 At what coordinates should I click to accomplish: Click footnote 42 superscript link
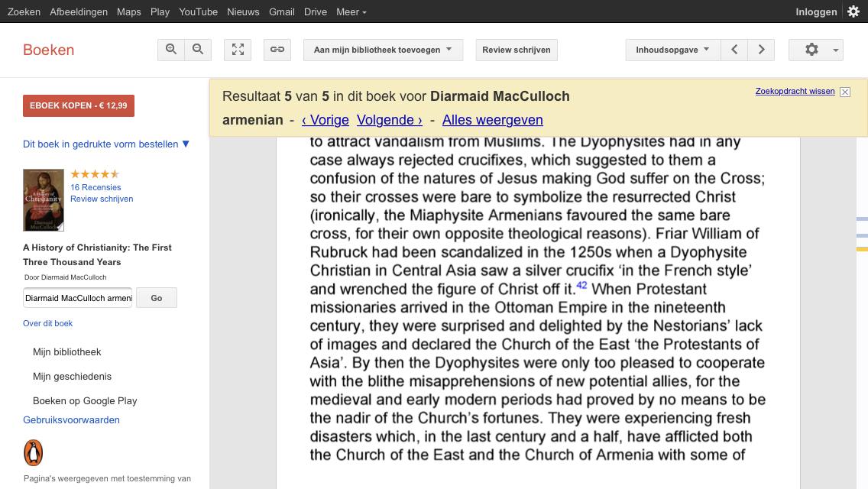[x=581, y=285]
